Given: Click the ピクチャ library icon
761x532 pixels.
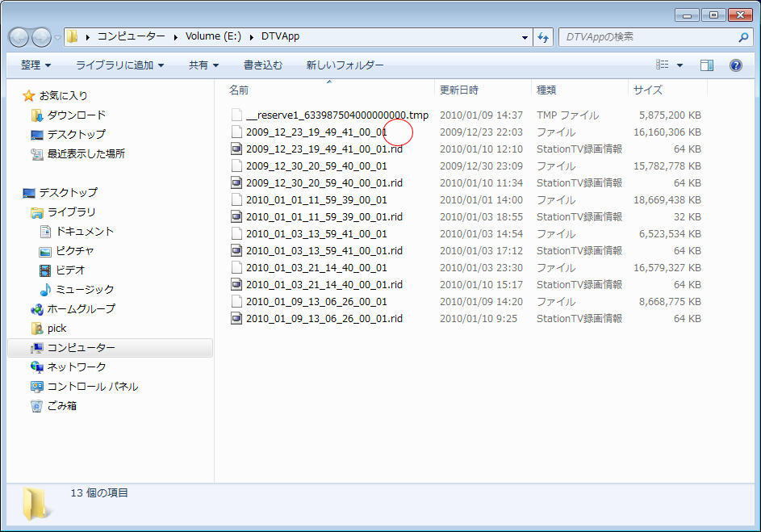Looking at the screenshot, I should (x=45, y=251).
